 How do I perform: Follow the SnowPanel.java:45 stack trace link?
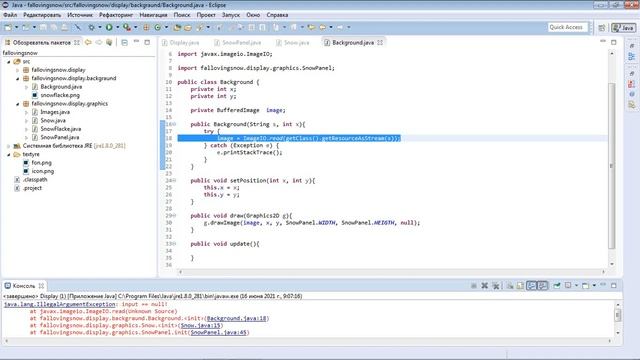click(x=219, y=332)
